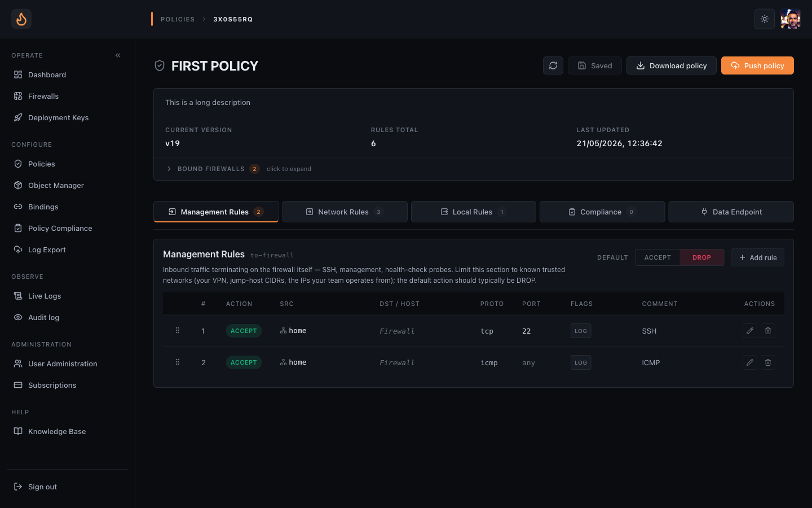Click Firewall destination in rule 1
The image size is (812, 508).
click(397, 331)
